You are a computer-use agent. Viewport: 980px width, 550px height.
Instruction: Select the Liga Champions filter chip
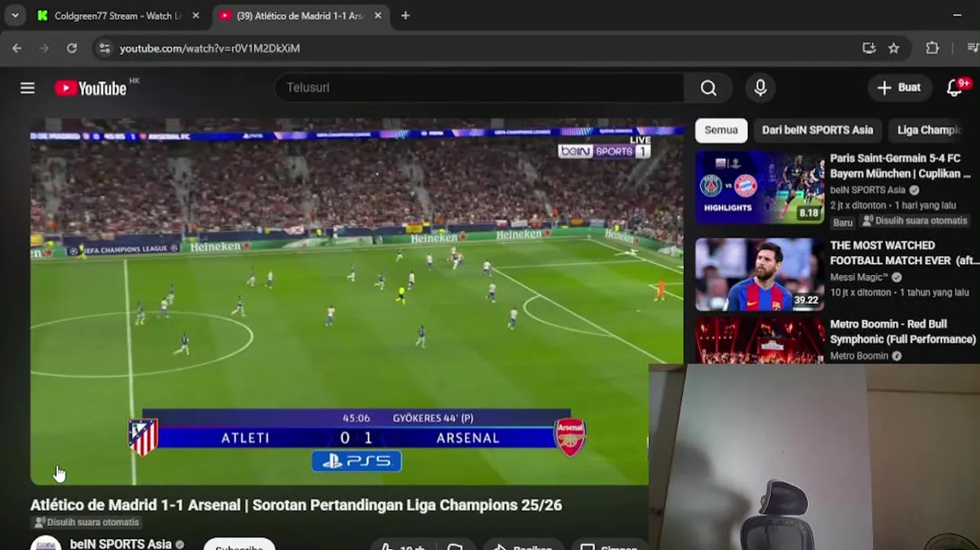tap(928, 131)
